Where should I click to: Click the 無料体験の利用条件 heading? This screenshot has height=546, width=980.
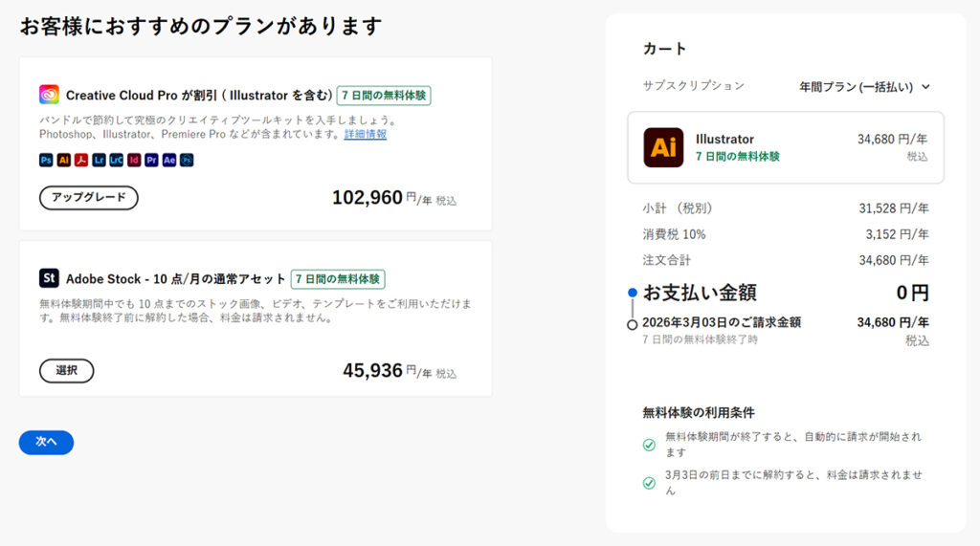[x=698, y=412]
